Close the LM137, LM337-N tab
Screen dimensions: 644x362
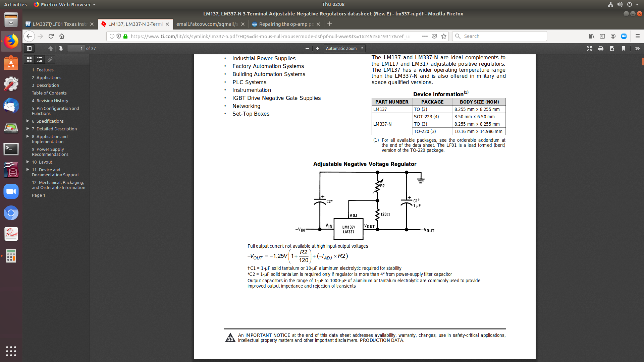pos(167,24)
